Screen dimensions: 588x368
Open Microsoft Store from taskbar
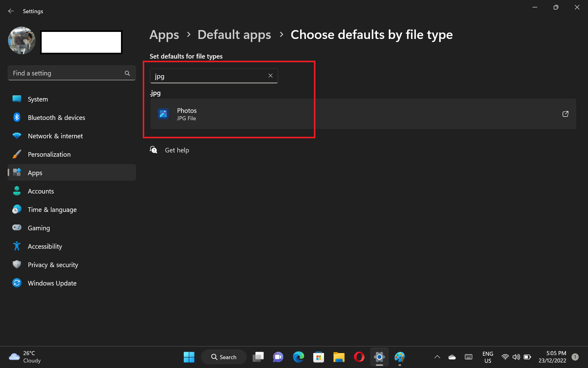[x=318, y=357]
